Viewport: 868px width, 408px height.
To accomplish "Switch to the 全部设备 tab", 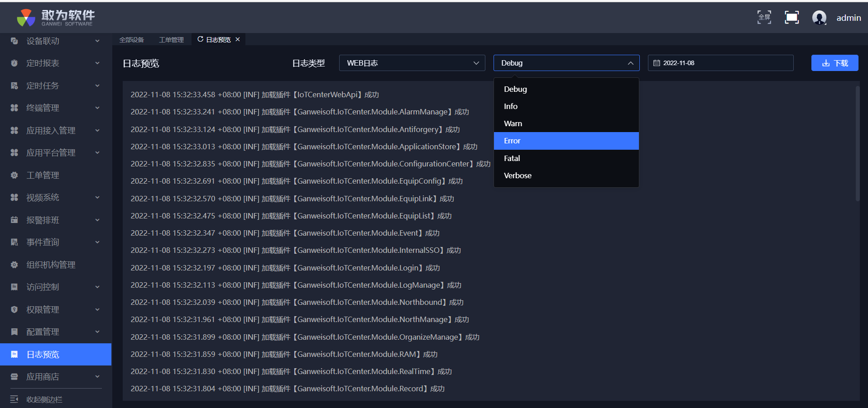I will pyautogui.click(x=132, y=40).
